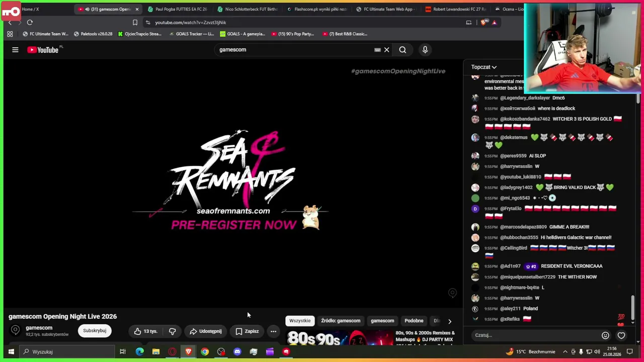
Task: Open the YouTube hamburger guide menu
Action: click(15, 50)
